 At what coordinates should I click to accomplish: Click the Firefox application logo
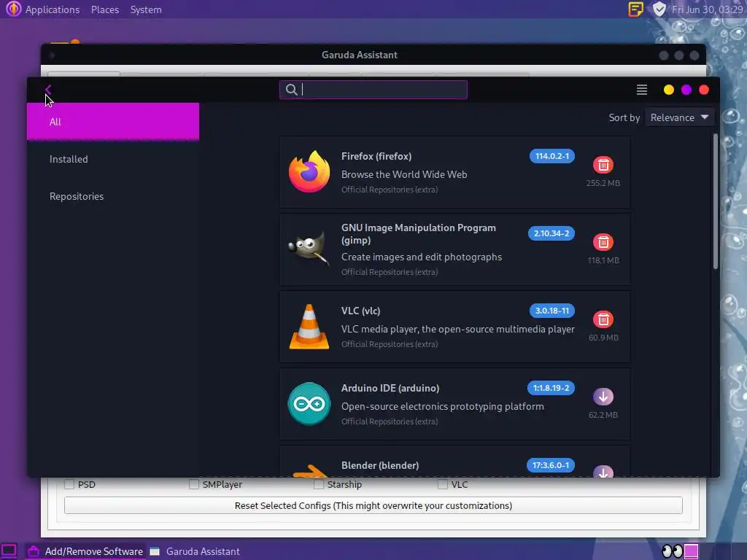[309, 171]
